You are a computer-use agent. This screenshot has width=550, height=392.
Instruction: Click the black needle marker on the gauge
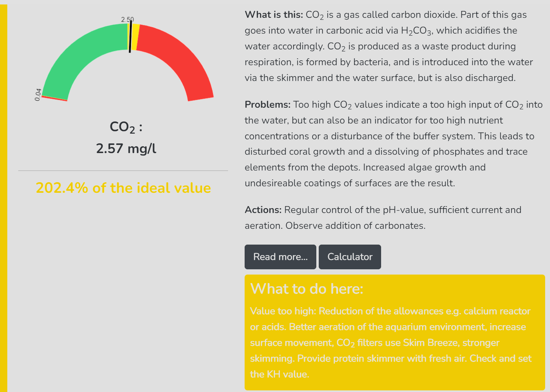click(130, 37)
